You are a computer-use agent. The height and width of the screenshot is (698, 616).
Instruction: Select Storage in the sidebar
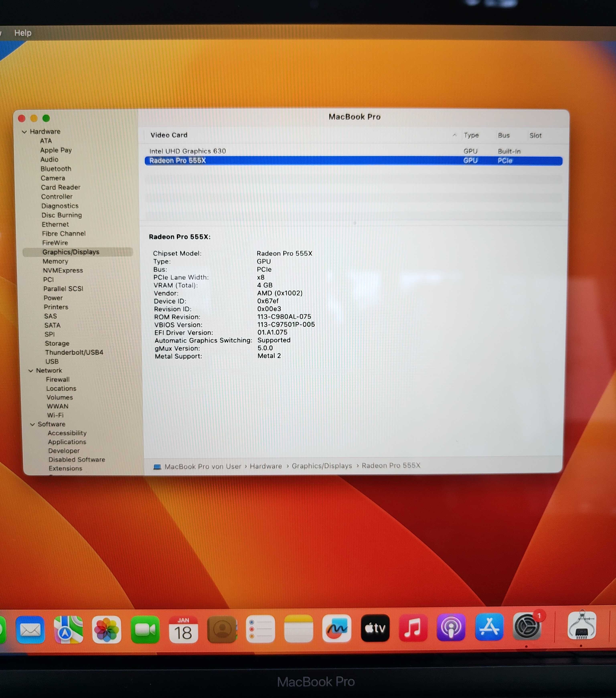click(57, 343)
